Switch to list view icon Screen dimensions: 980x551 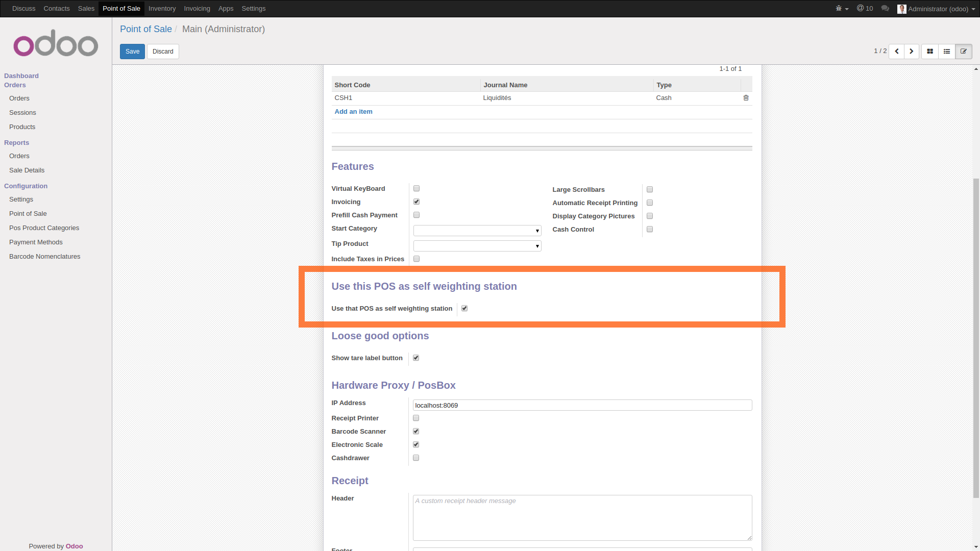click(947, 52)
